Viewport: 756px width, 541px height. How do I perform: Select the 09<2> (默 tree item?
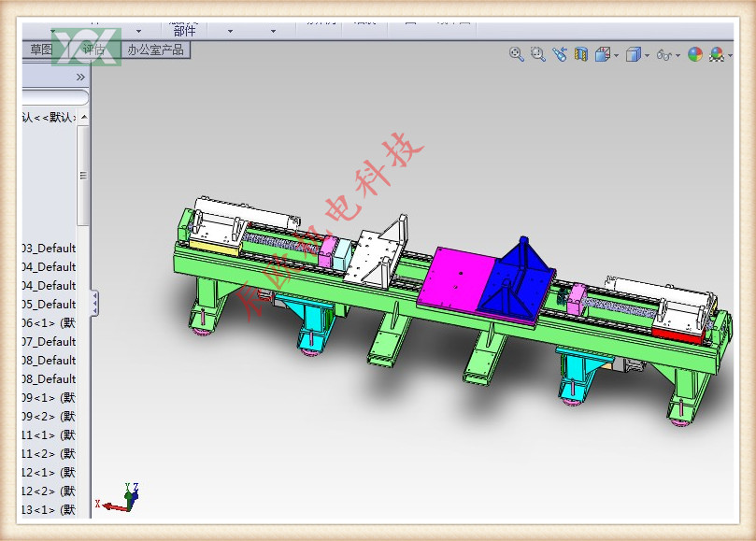pyautogui.click(x=50, y=417)
